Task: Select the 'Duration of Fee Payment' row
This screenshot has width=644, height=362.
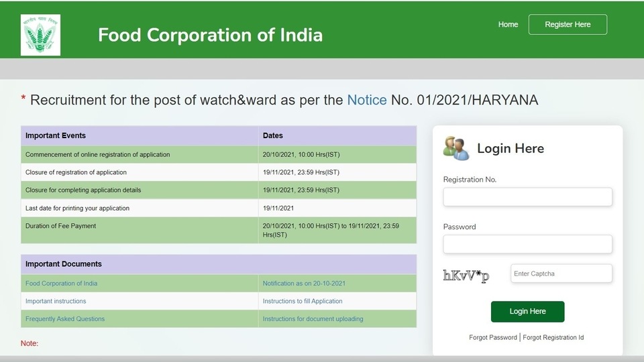Action: 219,230
